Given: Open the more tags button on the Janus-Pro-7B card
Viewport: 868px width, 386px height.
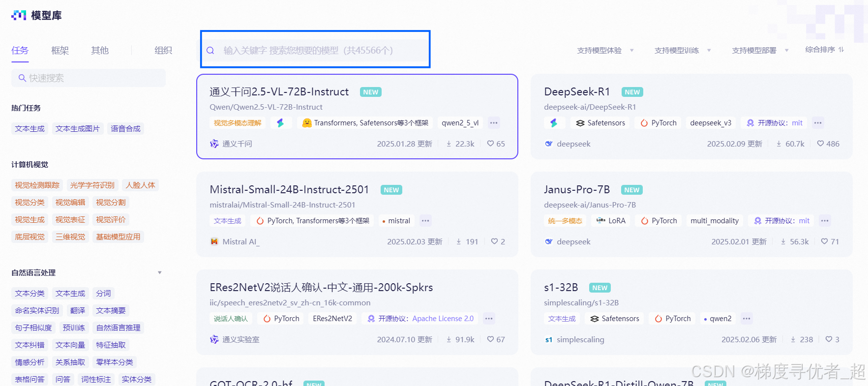Looking at the screenshot, I should pyautogui.click(x=825, y=221).
